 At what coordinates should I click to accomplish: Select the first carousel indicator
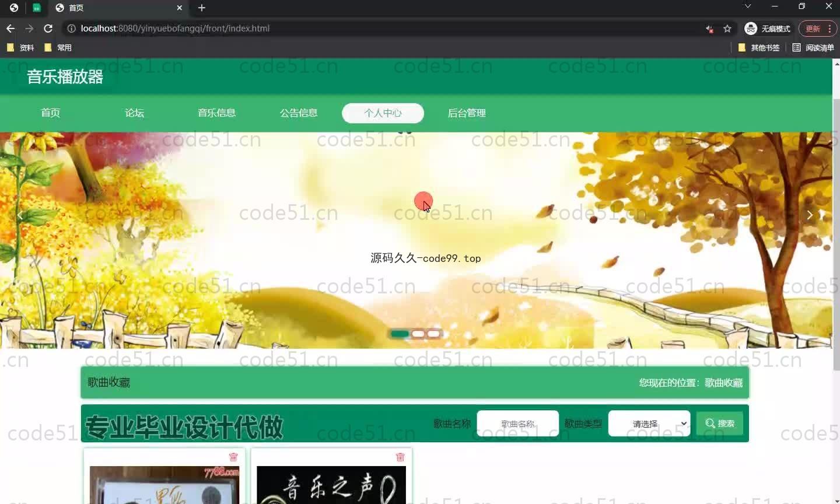[x=400, y=334]
